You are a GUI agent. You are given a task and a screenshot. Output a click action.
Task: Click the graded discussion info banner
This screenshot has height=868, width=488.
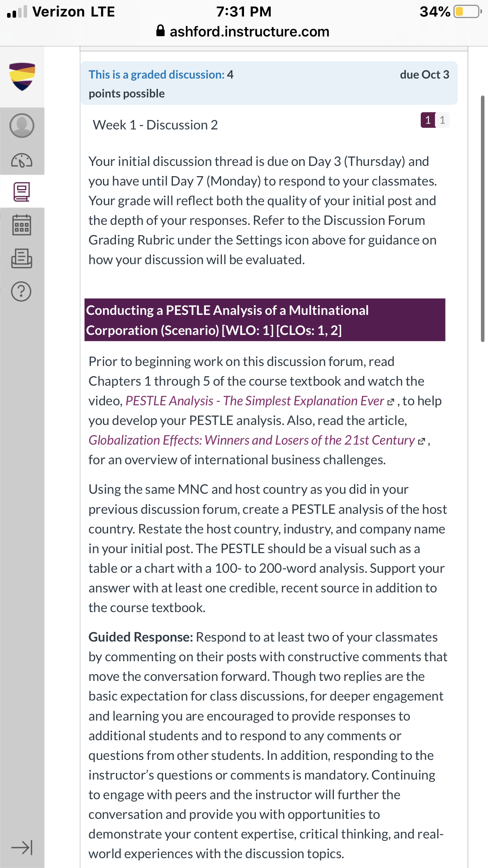tap(269, 83)
